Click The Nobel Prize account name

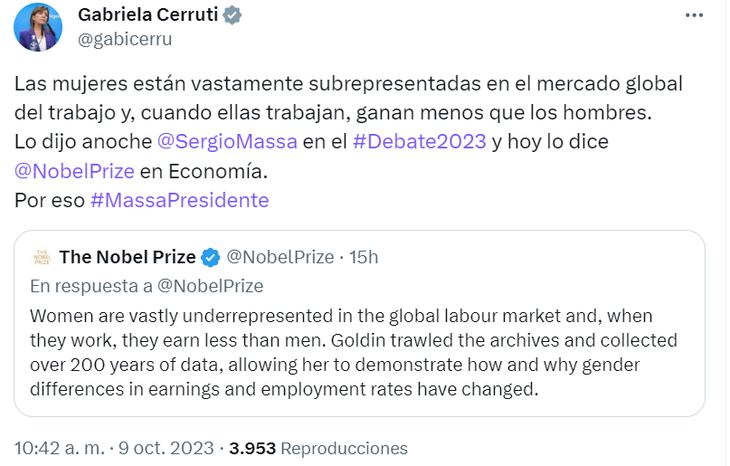(x=127, y=257)
